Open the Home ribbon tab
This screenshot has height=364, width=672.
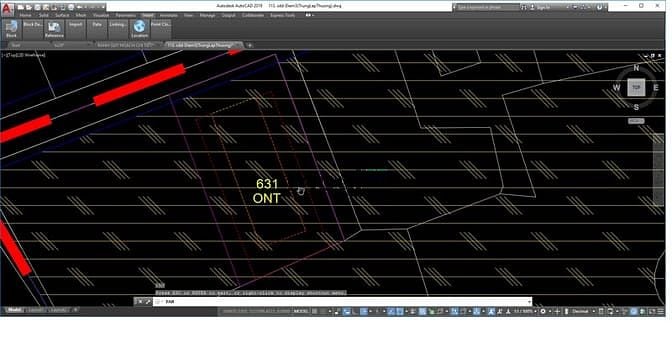tap(25, 15)
